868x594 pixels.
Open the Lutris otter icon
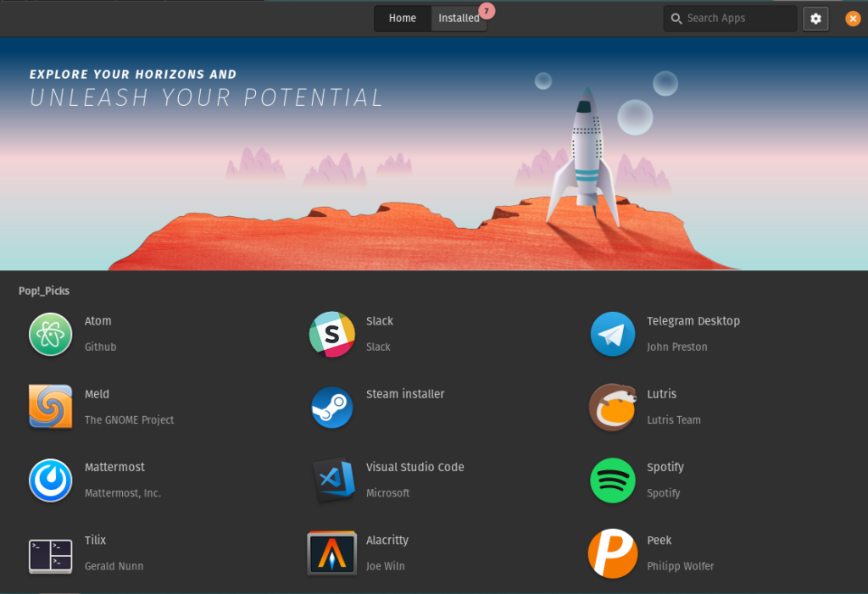612,407
